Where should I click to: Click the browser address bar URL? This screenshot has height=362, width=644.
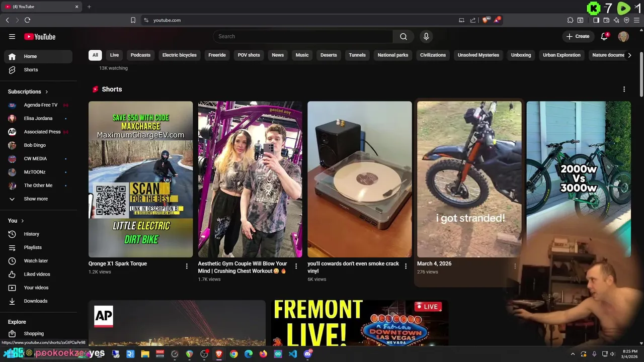tap(167, 20)
